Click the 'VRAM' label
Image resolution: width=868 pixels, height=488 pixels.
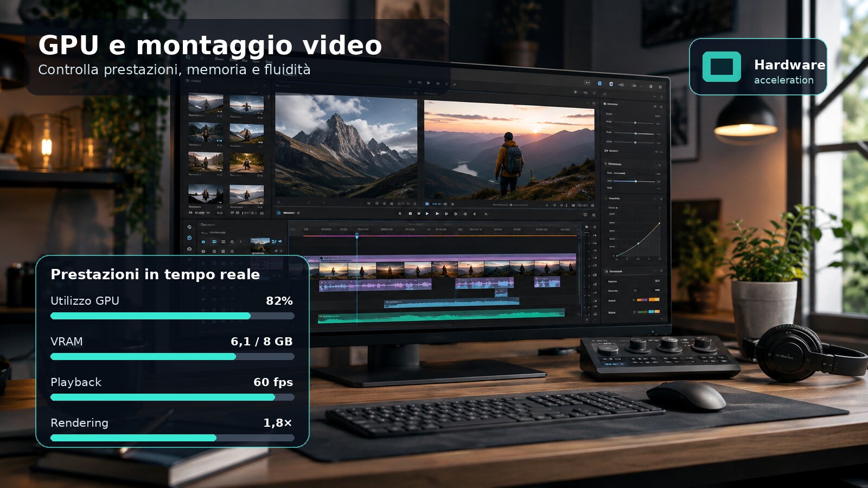click(67, 342)
